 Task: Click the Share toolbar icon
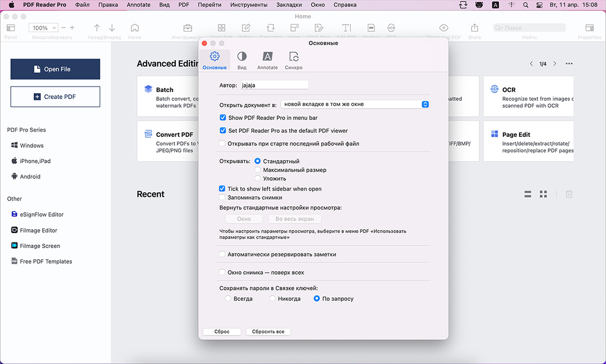[474, 28]
